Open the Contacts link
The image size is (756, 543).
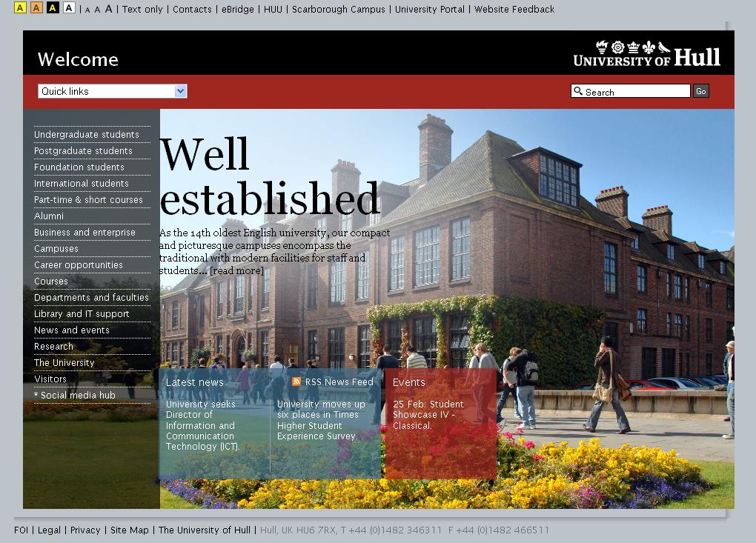192,9
